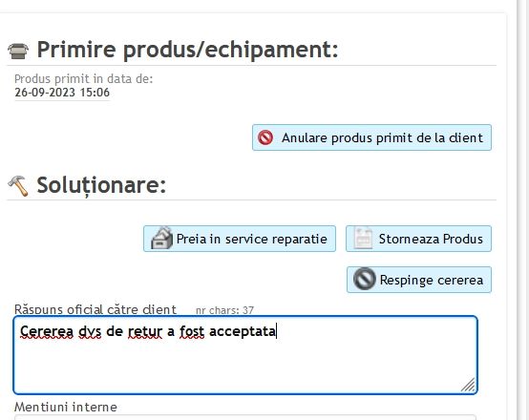The height and width of the screenshot is (420, 529).
Task: Focus the Răspuns oficial către client textarea
Action: (245, 355)
